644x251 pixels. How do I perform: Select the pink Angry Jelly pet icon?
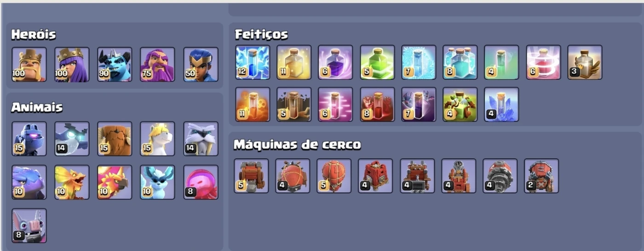[x=201, y=182]
